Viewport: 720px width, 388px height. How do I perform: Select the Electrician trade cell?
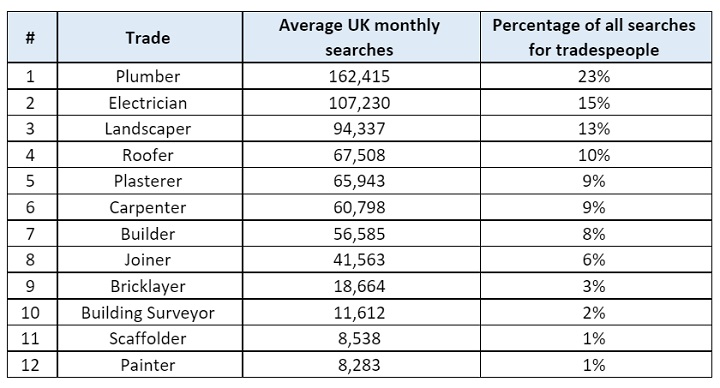[150, 102]
